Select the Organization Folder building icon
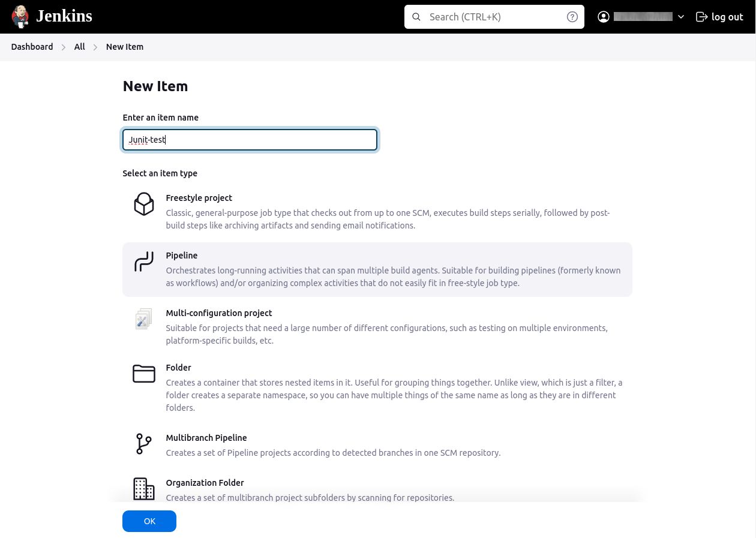The height and width of the screenshot is (538, 756). 144,488
